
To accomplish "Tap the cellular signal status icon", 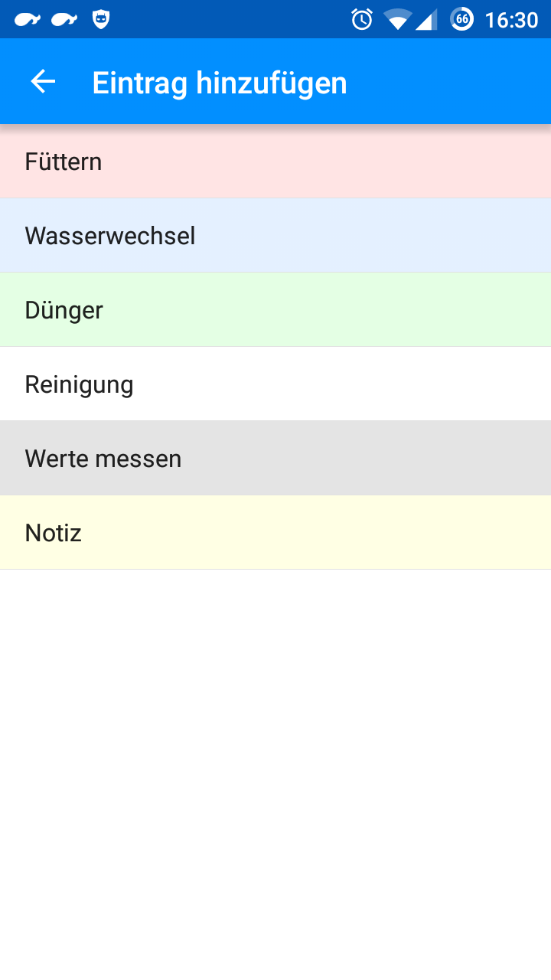I will coord(426,20).
